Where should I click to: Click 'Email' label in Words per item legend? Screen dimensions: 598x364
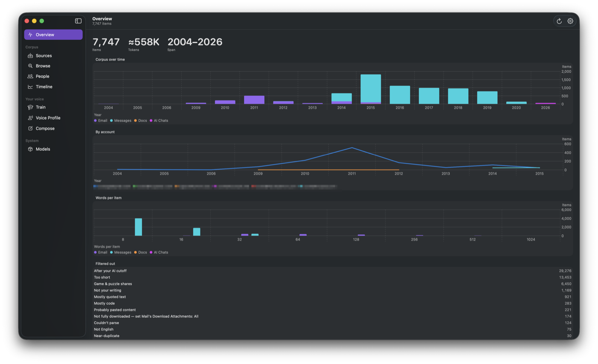(103, 252)
